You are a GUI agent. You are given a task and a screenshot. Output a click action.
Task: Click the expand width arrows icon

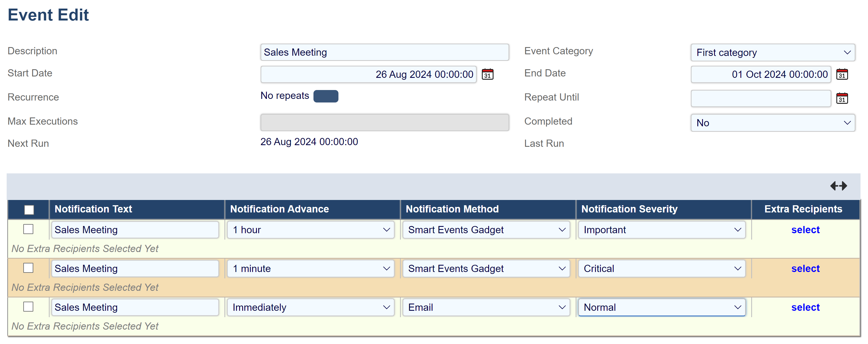838,186
